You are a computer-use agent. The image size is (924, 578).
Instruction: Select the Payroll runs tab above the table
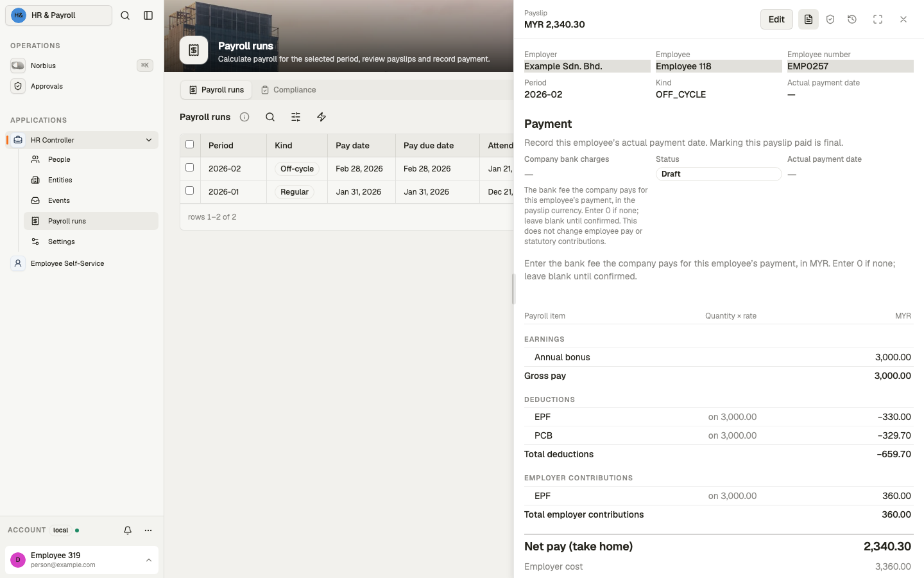(216, 90)
